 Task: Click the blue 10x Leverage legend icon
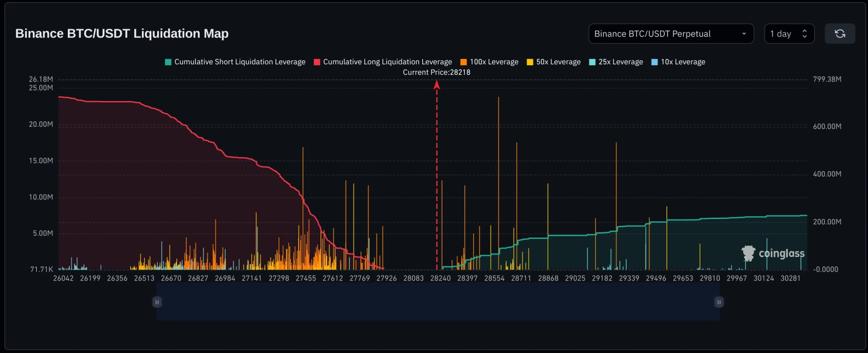click(655, 62)
